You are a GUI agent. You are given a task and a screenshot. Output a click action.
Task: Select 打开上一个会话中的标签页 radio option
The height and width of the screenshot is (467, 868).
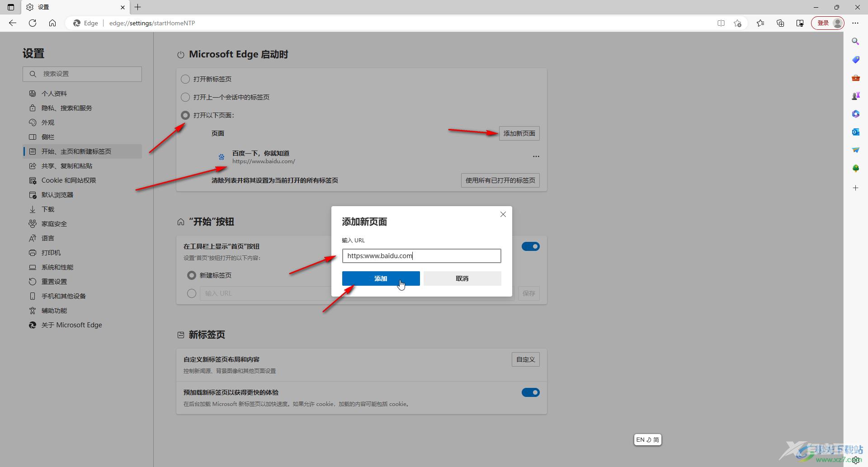(185, 97)
